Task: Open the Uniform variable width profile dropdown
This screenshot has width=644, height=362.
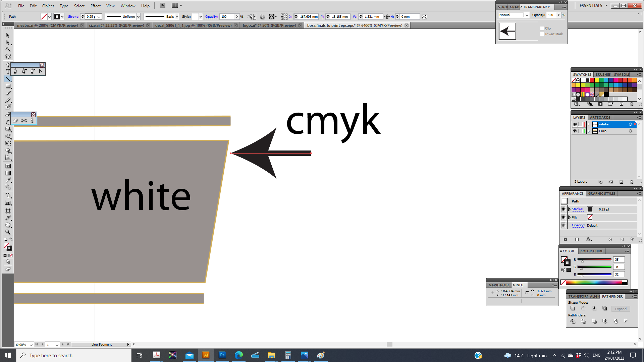Action: (138, 16)
